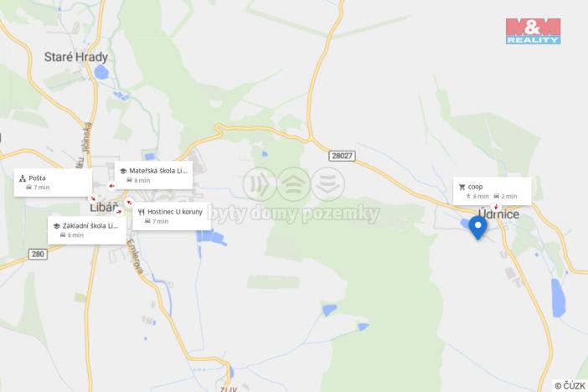The image size is (588, 392).
Task: Click the graduation cap icon for Základní škola
Action: point(57,226)
